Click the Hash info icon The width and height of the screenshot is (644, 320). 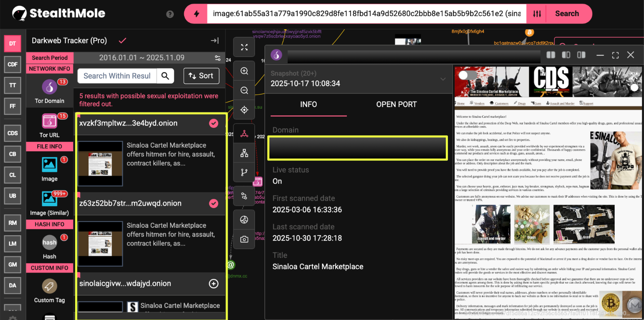click(x=49, y=243)
